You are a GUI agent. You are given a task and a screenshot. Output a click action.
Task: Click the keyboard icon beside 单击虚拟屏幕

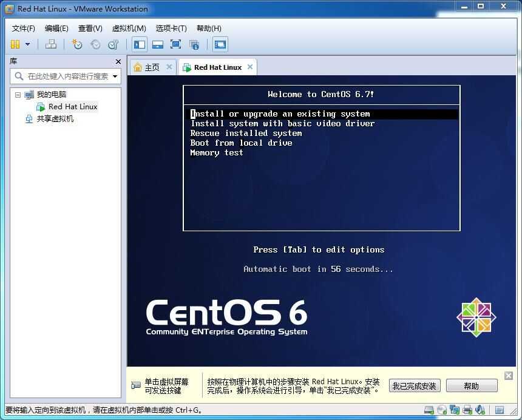click(x=136, y=385)
